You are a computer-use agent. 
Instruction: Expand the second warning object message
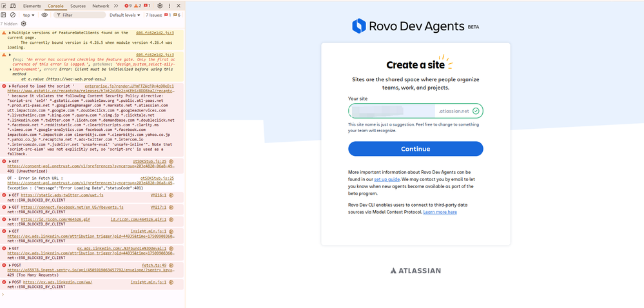tap(10, 55)
